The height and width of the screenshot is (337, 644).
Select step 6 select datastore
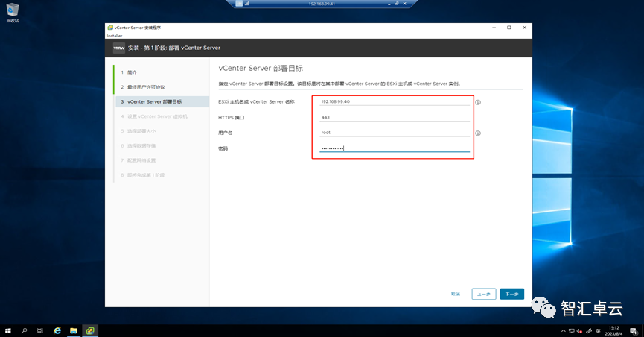click(x=162, y=145)
